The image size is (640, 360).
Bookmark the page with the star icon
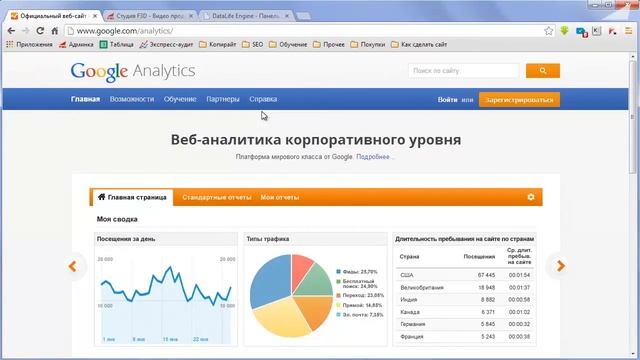(x=549, y=31)
